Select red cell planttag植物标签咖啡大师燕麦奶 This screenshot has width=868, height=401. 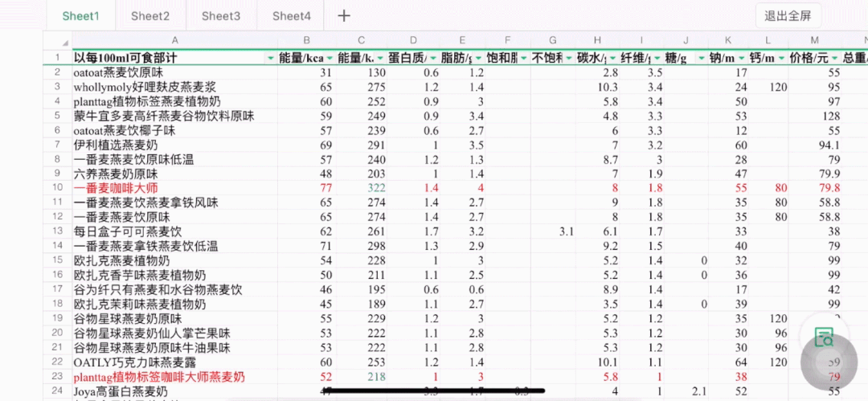[174, 377]
